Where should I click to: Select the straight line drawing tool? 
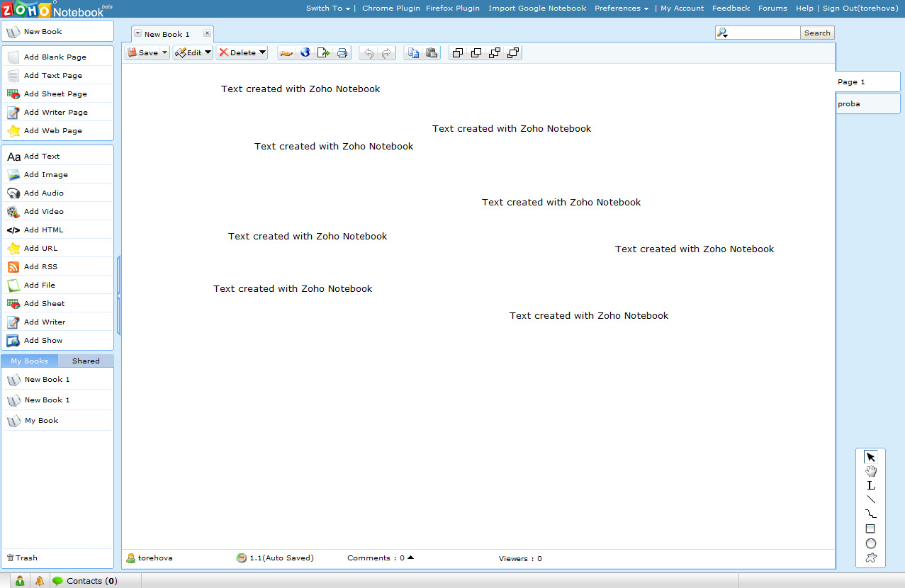(x=871, y=499)
